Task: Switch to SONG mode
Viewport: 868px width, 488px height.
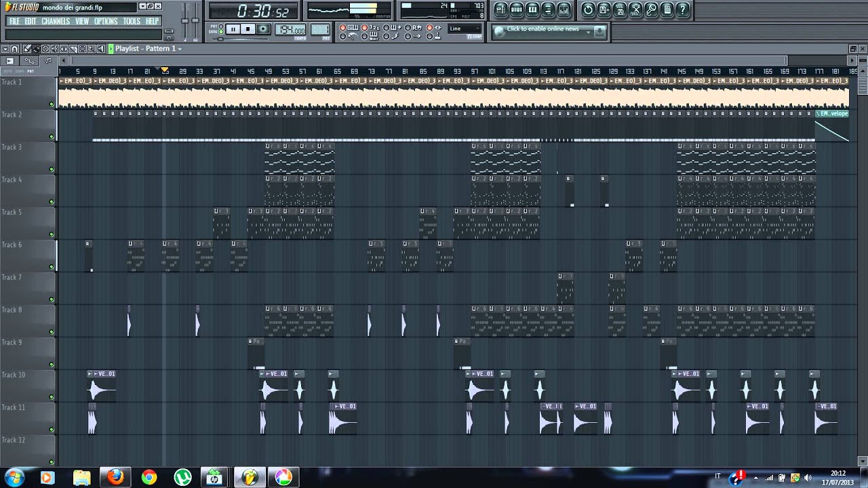Action: coord(220,32)
